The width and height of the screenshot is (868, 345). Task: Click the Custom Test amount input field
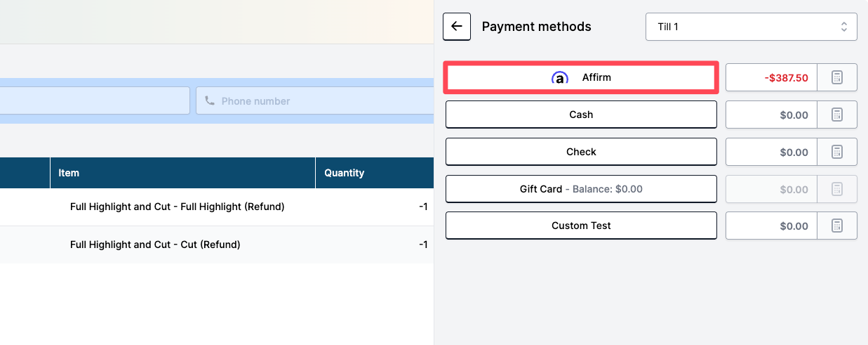pyautogui.click(x=771, y=226)
